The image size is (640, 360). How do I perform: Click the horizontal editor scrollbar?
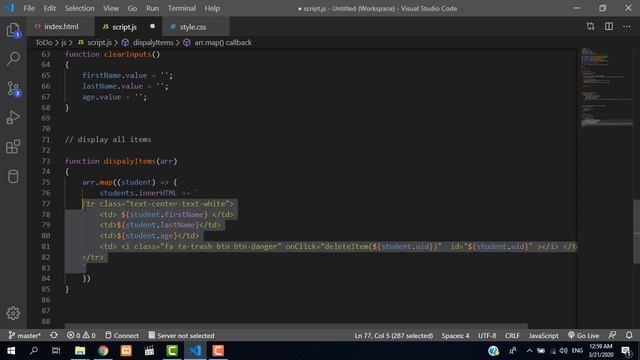pos(296,326)
